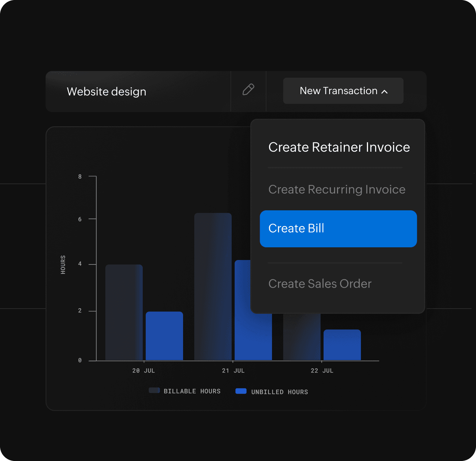Screen dimensions: 476x461
Task: Toggle the BILLABLE HOURS legend label
Action: pos(192,391)
